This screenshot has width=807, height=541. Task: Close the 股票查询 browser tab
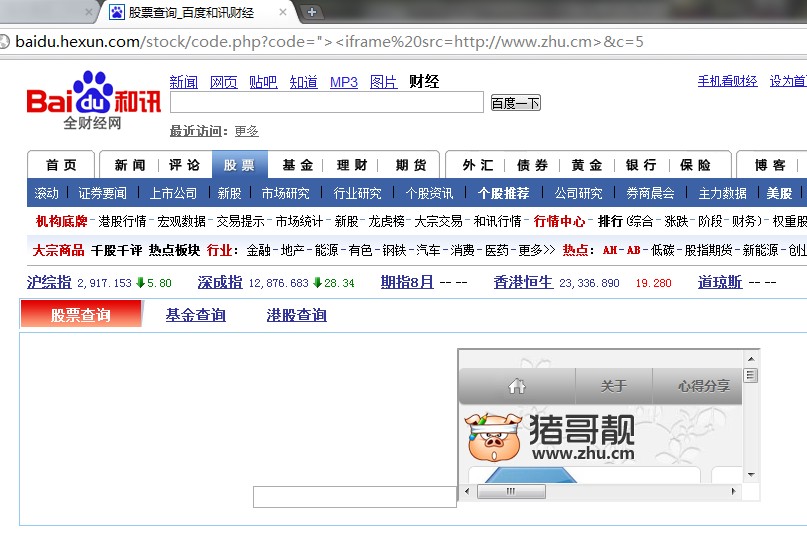tap(283, 12)
